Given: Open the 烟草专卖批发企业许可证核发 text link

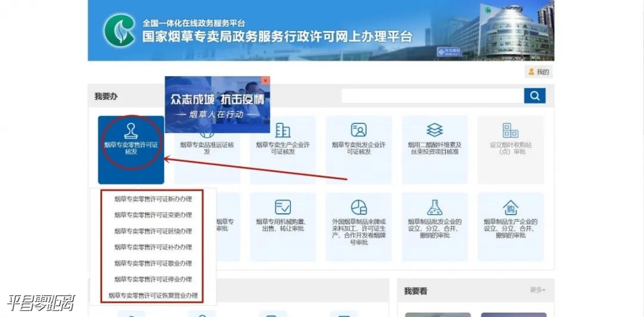Looking at the screenshot, I should (358, 148).
